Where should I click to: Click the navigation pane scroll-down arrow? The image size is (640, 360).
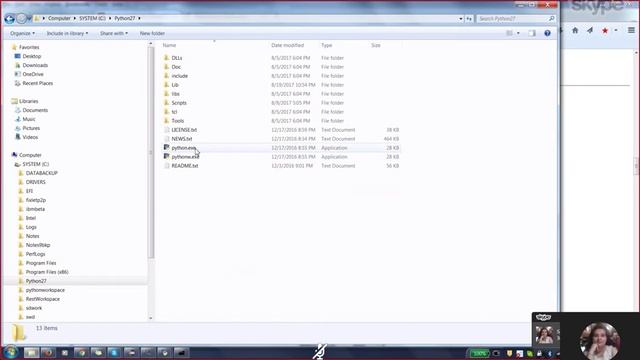(x=151, y=318)
